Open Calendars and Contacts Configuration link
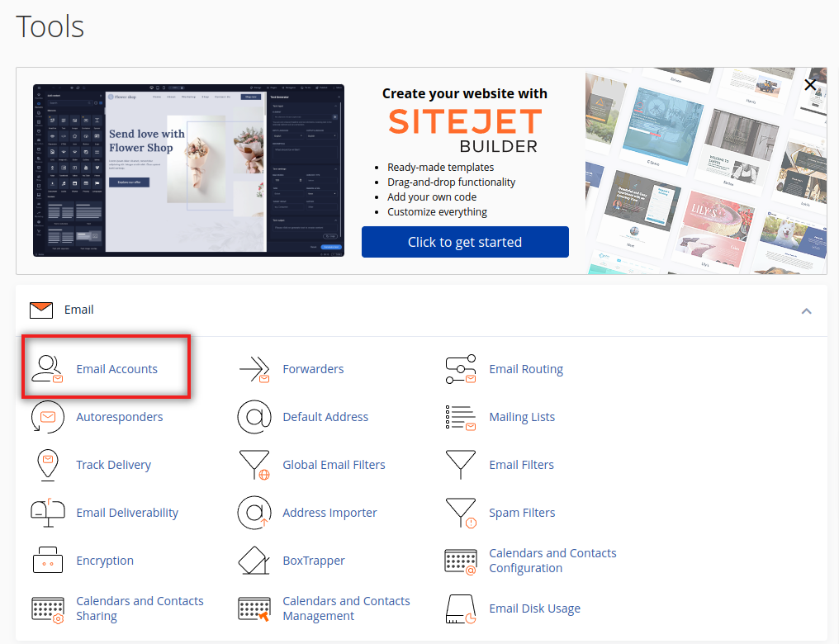839x644 pixels. (x=552, y=561)
